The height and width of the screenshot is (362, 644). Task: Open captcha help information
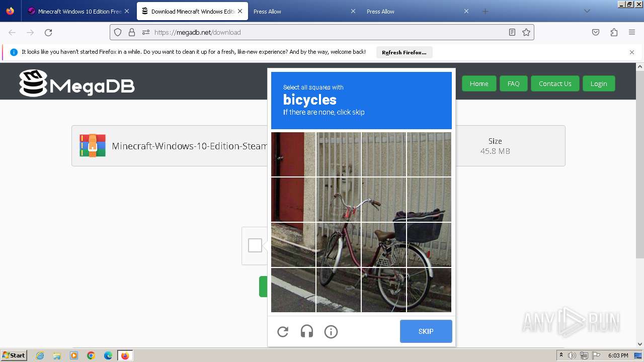pos(331,331)
